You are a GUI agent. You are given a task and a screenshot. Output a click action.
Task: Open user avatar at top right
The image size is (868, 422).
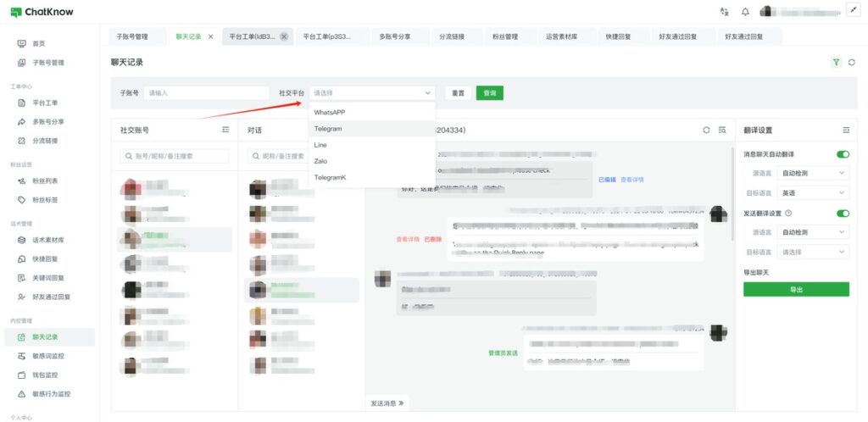[x=765, y=12]
